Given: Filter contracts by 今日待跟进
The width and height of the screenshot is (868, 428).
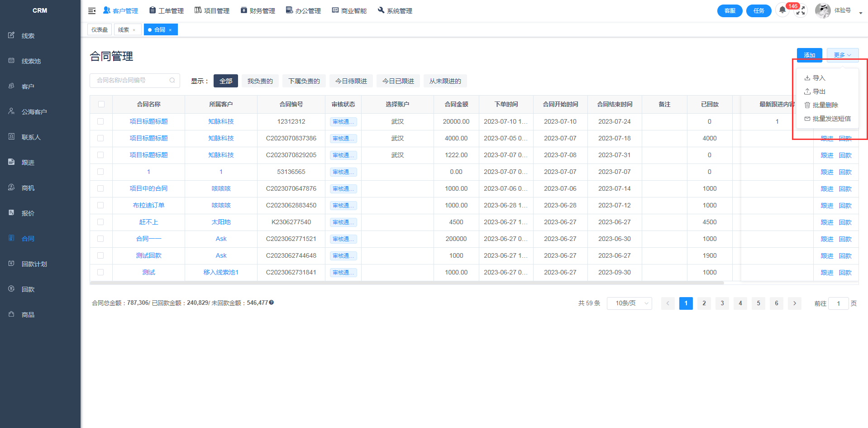Looking at the screenshot, I should [x=351, y=81].
